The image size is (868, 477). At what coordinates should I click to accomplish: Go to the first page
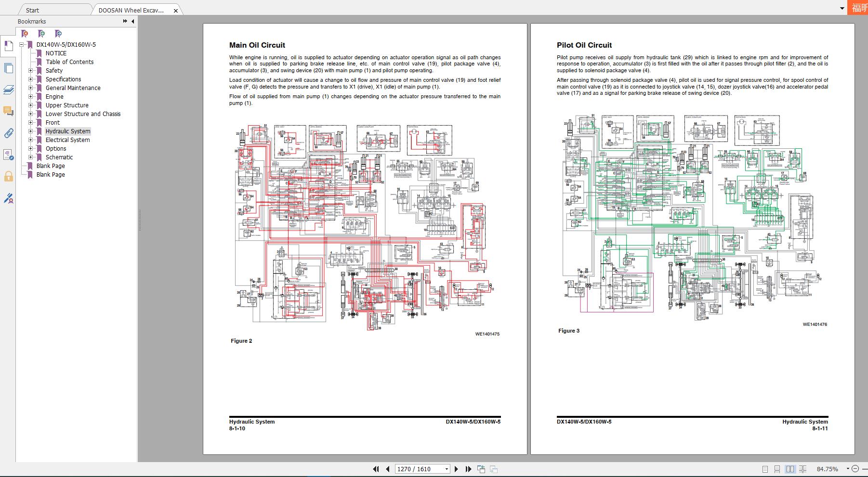[x=376, y=469]
